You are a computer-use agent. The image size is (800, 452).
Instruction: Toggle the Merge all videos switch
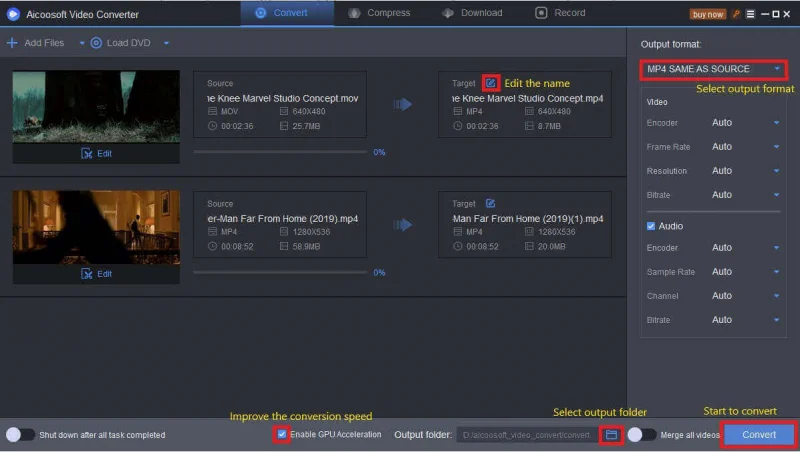point(641,435)
